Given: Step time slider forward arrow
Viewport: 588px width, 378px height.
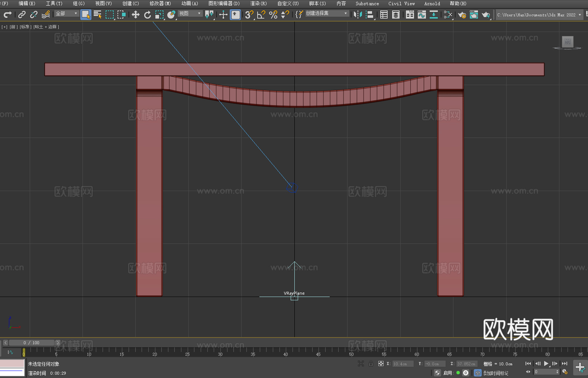Looking at the screenshot, I should coord(58,343).
